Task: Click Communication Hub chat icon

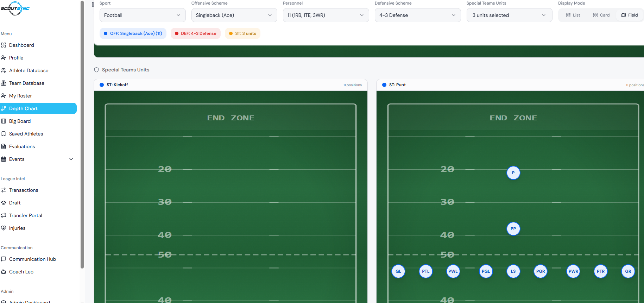Action: click(x=4, y=259)
